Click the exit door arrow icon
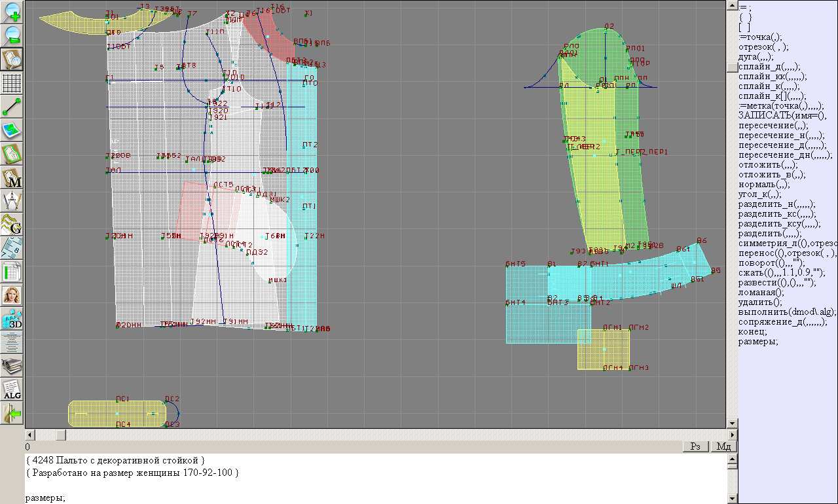The width and height of the screenshot is (838, 504). tap(12, 414)
